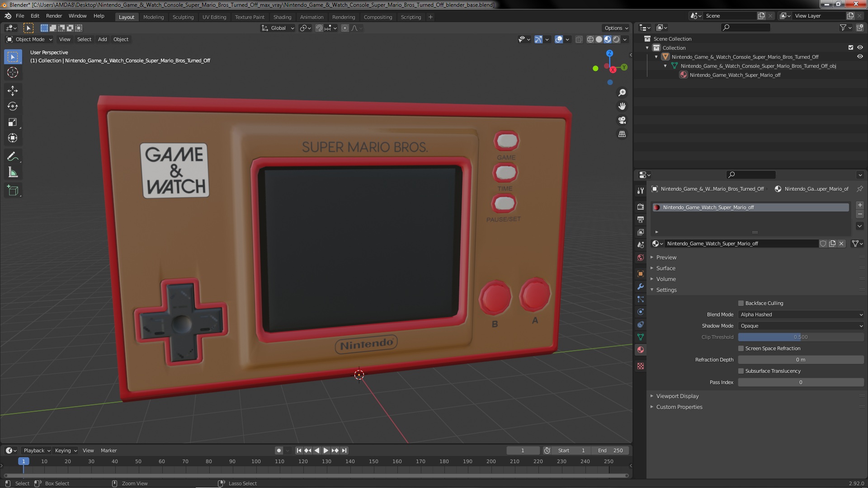Open the Object Mode dropdown
The height and width of the screenshot is (488, 868).
[29, 39]
